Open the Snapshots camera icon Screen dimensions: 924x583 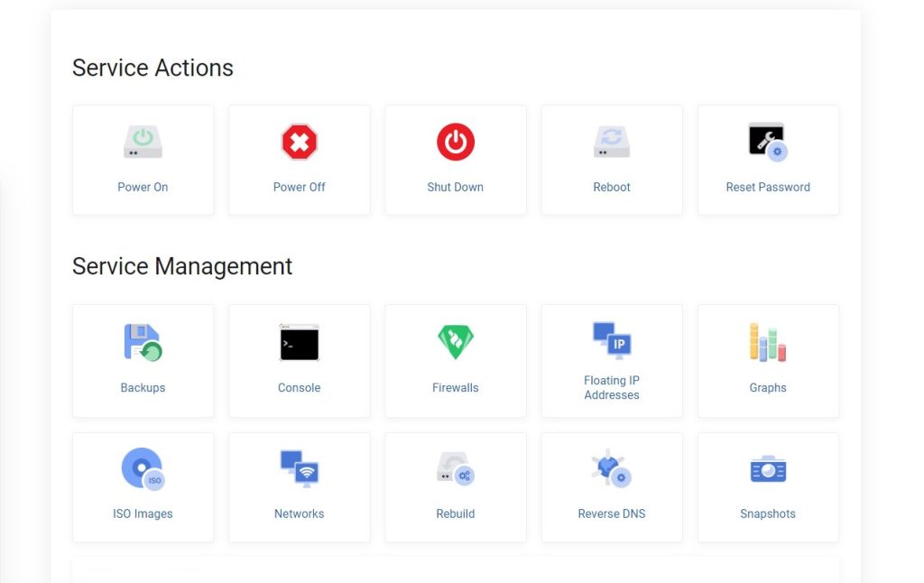(768, 467)
